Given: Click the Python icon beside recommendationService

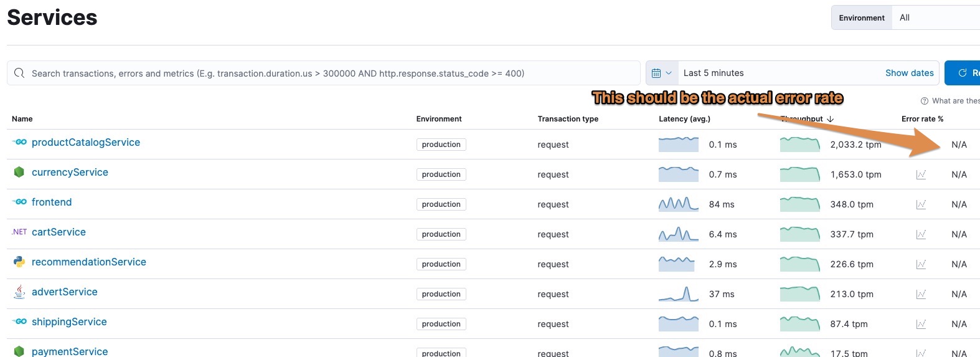Looking at the screenshot, I should tap(19, 262).
